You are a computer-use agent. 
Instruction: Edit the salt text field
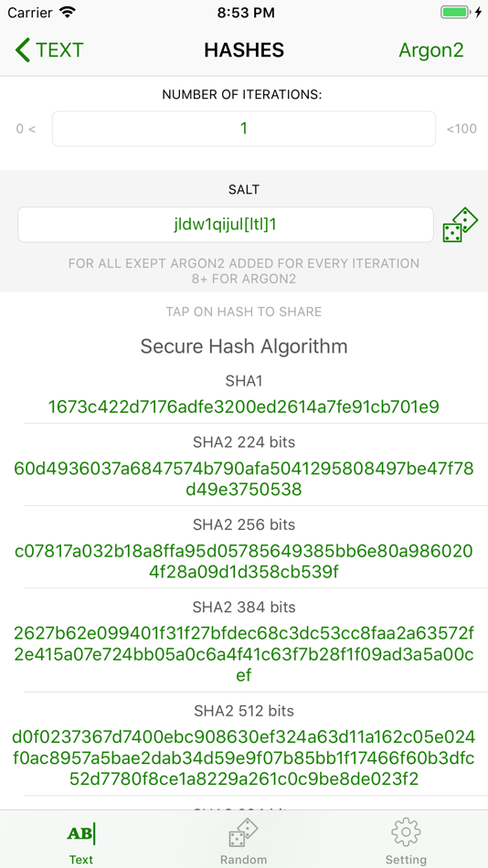click(x=226, y=225)
